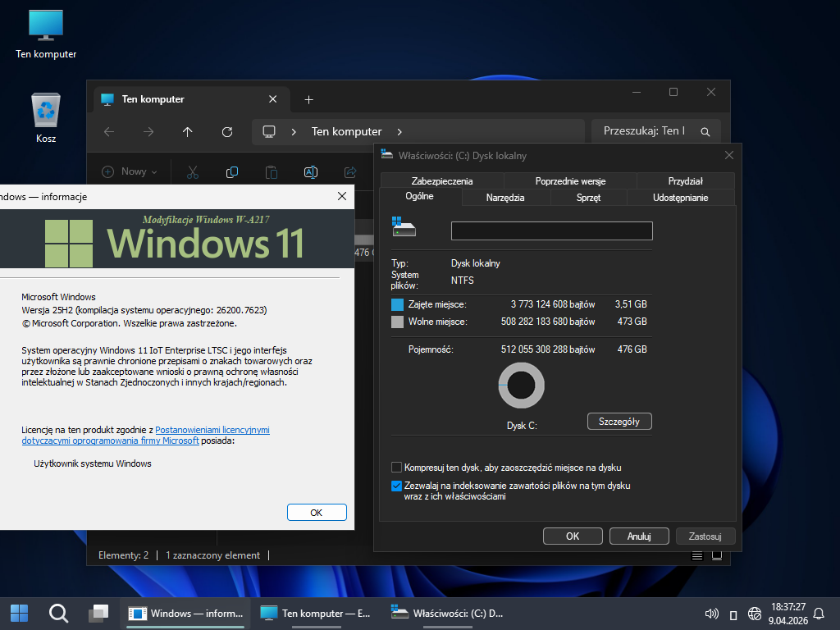Open the taskbar Search magnifier
The width and height of the screenshot is (840, 630).
coord(58,613)
